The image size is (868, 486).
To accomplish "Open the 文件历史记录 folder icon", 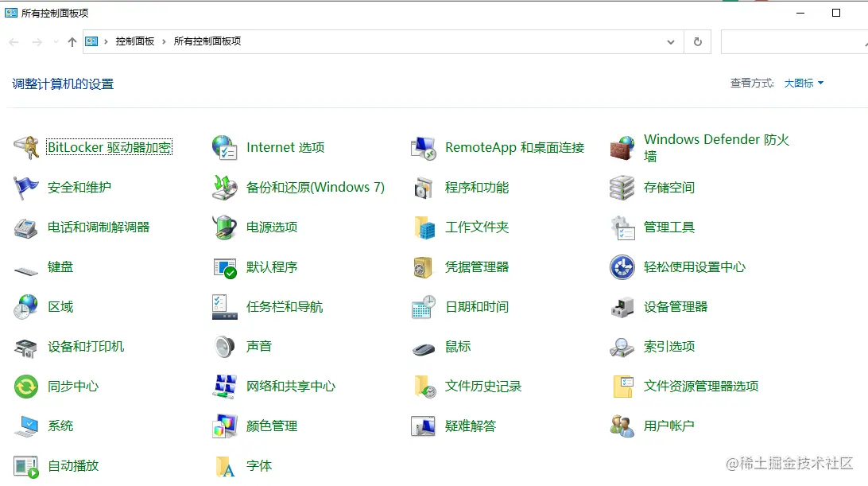I will [x=424, y=387].
